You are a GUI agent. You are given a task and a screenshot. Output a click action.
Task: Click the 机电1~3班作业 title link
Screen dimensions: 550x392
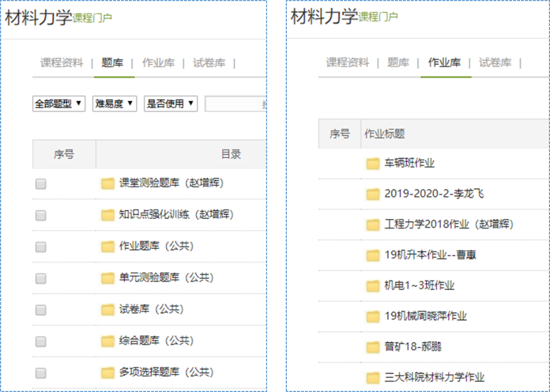(x=419, y=286)
